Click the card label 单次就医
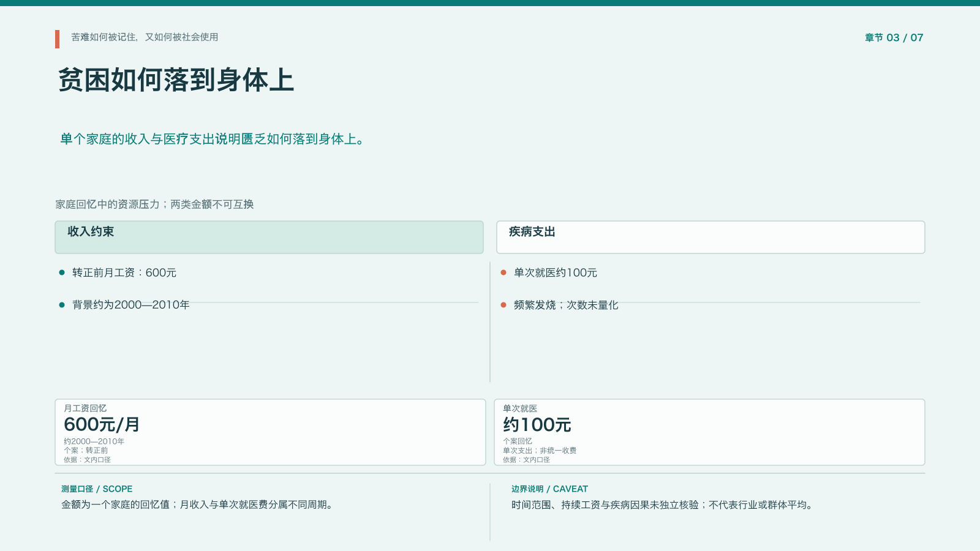The image size is (980, 551). pos(520,408)
